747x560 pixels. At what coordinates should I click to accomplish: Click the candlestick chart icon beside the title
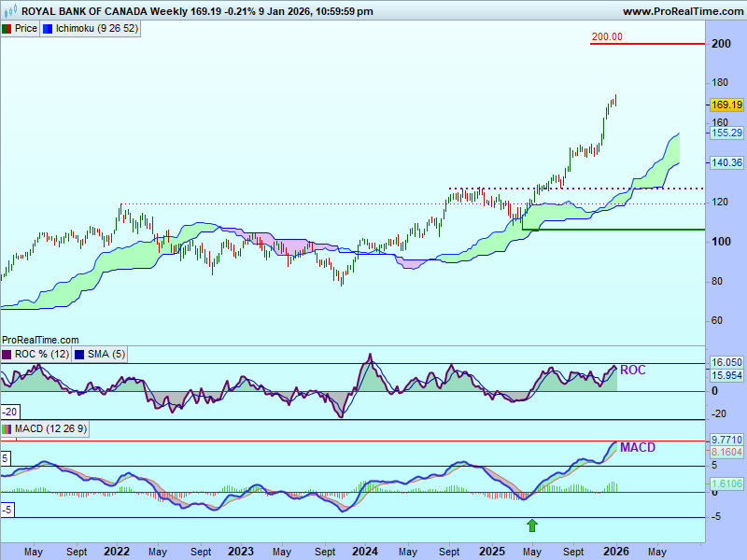[x=9, y=11]
